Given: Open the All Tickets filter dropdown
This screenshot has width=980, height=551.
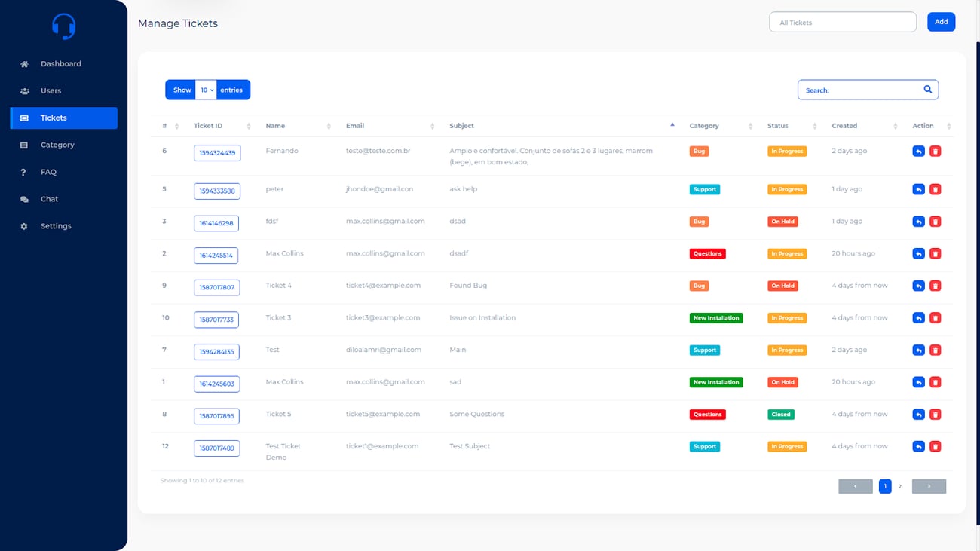Looking at the screenshot, I should [842, 22].
